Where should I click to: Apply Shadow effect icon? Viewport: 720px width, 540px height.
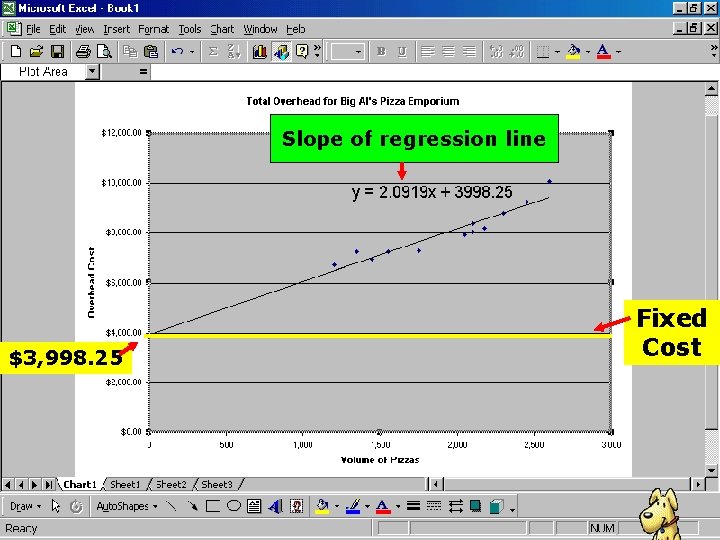click(476, 506)
